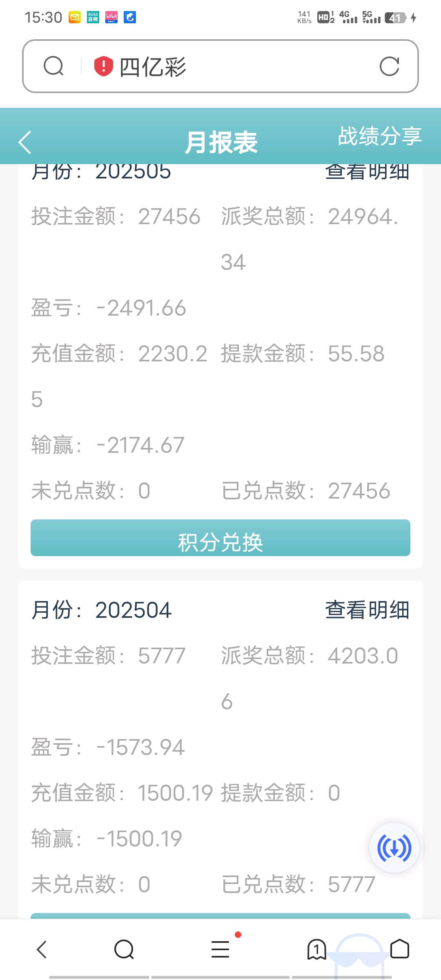
Task: View details for month 202504
Action: coord(367,610)
